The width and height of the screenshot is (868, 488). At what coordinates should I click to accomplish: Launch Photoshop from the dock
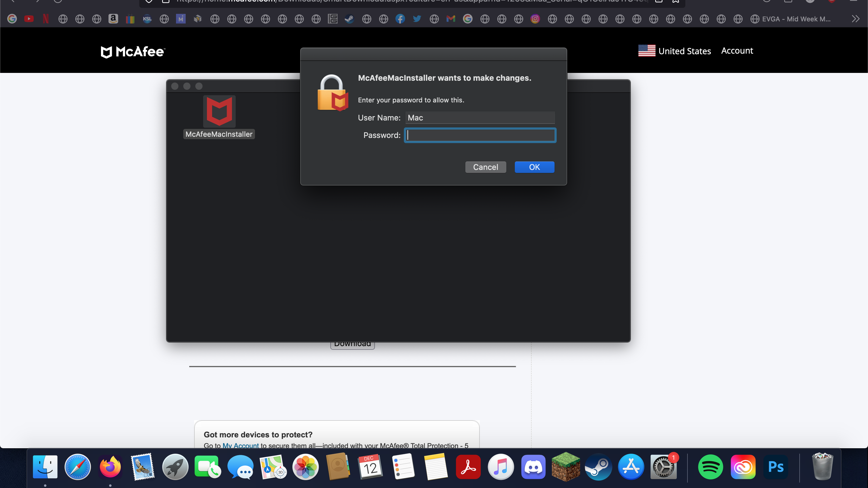[x=777, y=467]
